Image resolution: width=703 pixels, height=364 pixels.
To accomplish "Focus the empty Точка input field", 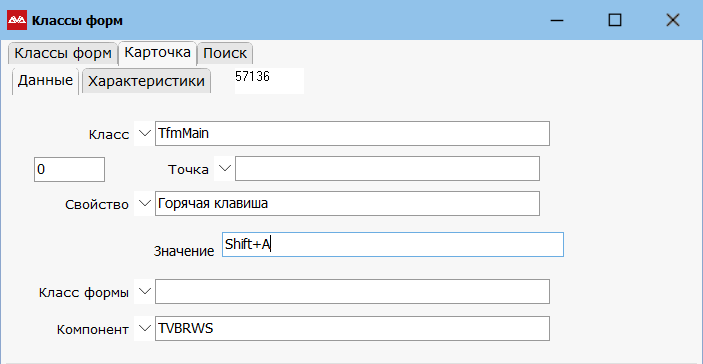I will 387,169.
